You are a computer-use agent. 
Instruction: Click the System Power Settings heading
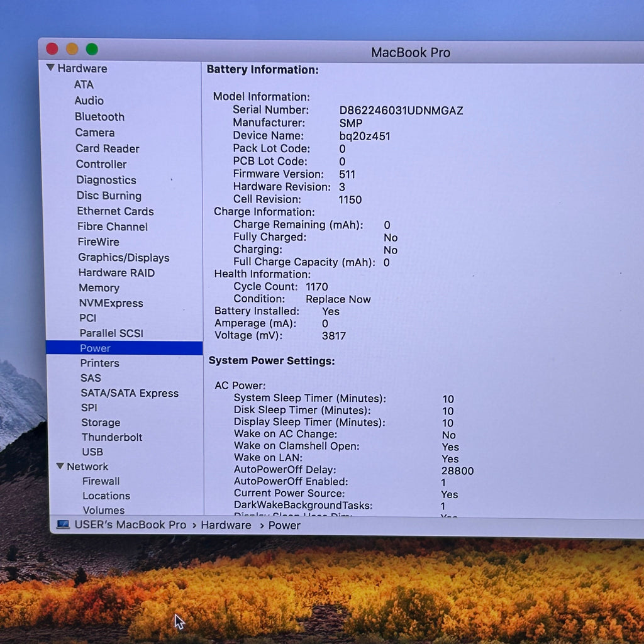coord(272,361)
